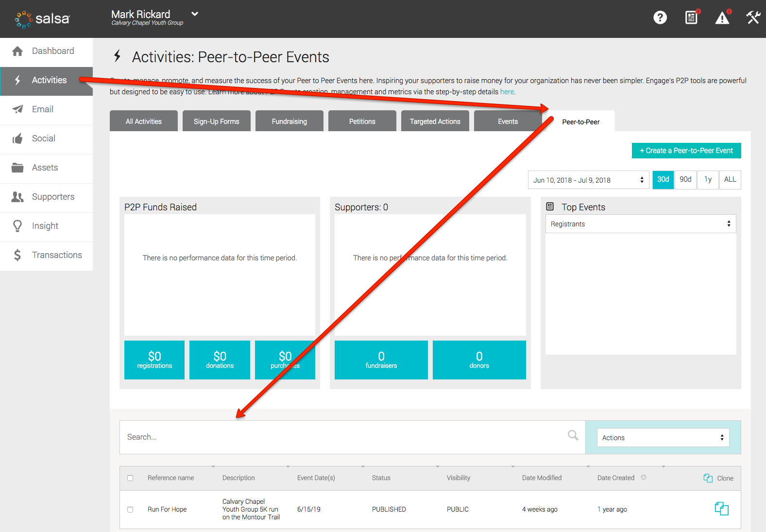The image size is (766, 532).
Task: Open the Registrants dropdown in Top Events
Action: (641, 224)
